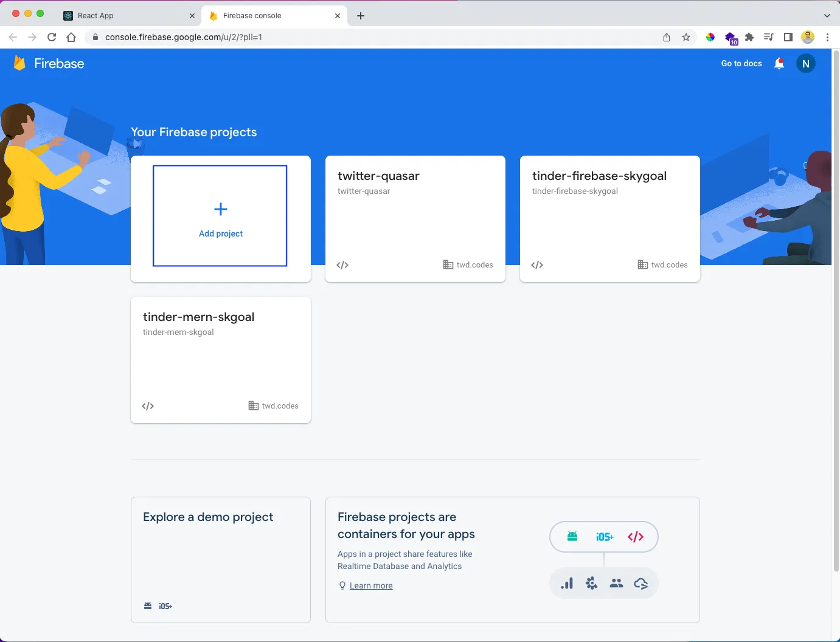Click organization icon on twitter-quasar card
The width and height of the screenshot is (840, 642).
coord(448,264)
